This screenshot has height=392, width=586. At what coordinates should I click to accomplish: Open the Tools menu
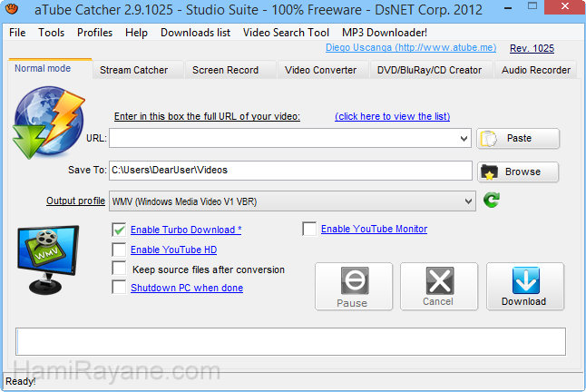click(51, 33)
